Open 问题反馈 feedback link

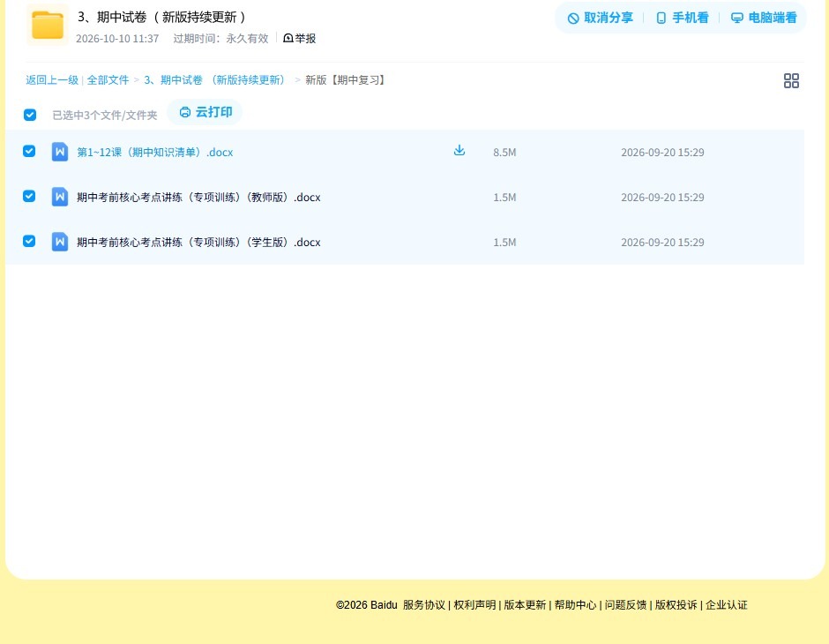point(625,605)
